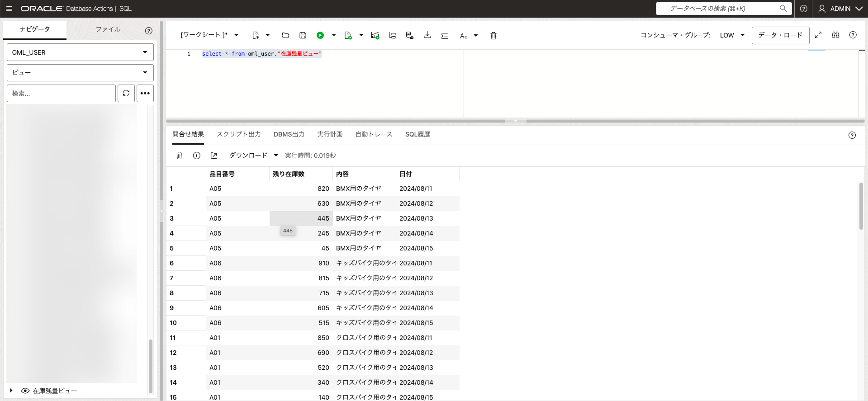Click the Aa text case icon
868x401 pixels.
[464, 36]
